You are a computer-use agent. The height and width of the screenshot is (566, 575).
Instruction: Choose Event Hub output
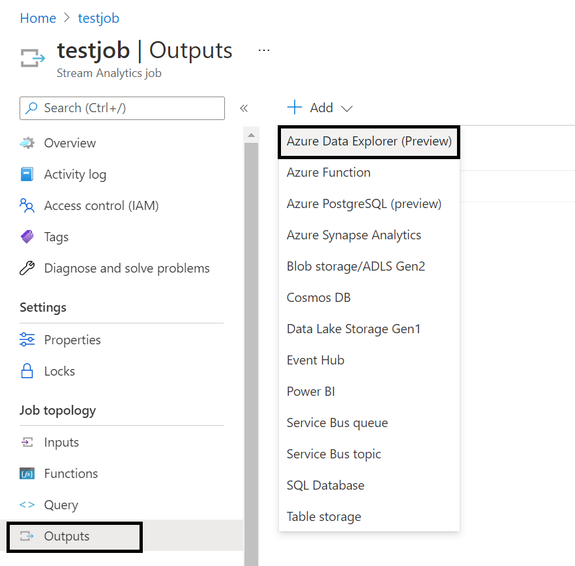tap(369, 360)
